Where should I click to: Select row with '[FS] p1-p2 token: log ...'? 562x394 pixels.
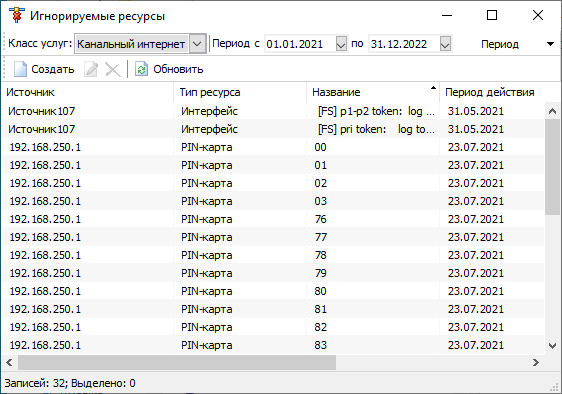pyautogui.click(x=273, y=111)
